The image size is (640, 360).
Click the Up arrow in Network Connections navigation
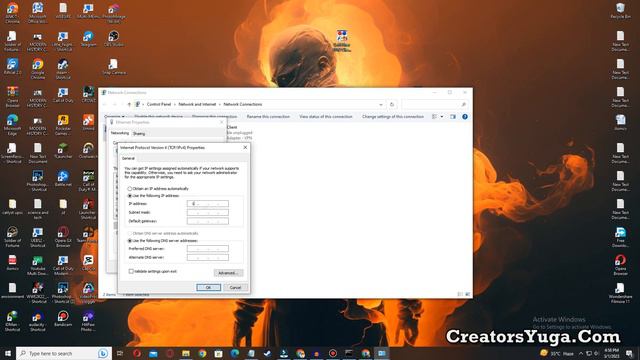coord(129,104)
